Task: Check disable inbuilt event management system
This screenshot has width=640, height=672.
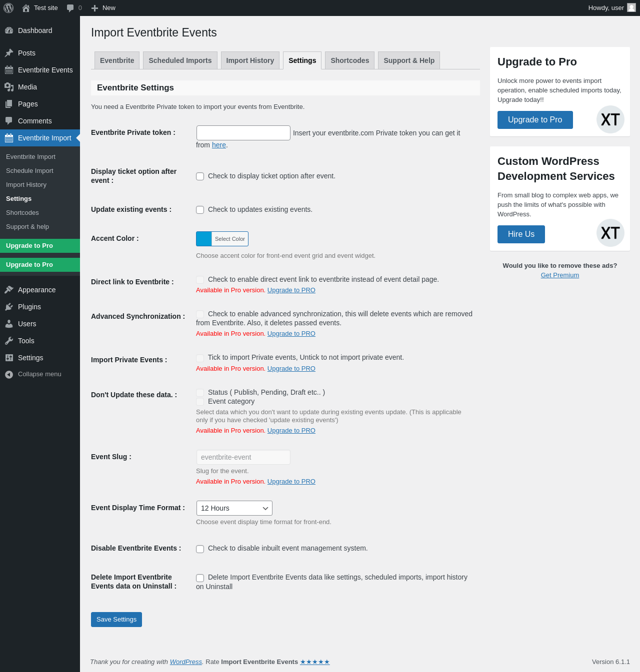Action: click(200, 549)
